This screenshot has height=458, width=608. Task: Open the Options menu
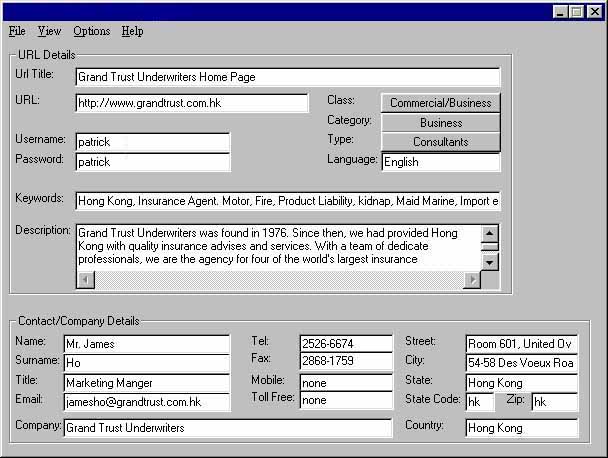(92, 31)
